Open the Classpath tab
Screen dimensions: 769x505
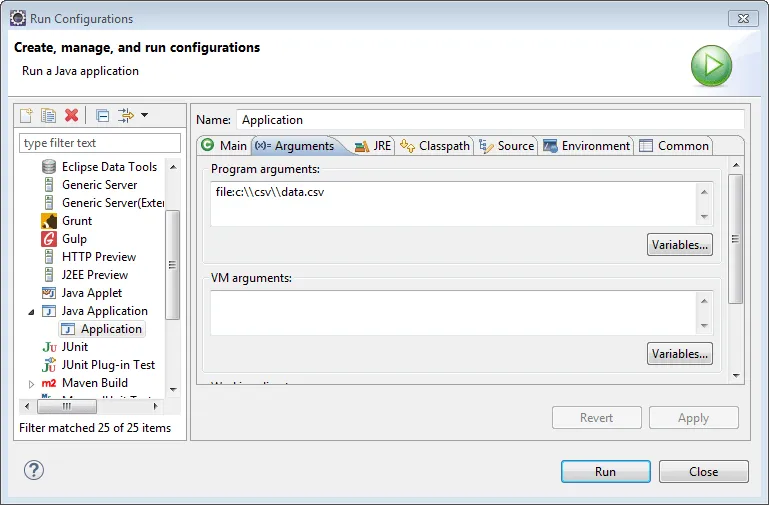(435, 146)
